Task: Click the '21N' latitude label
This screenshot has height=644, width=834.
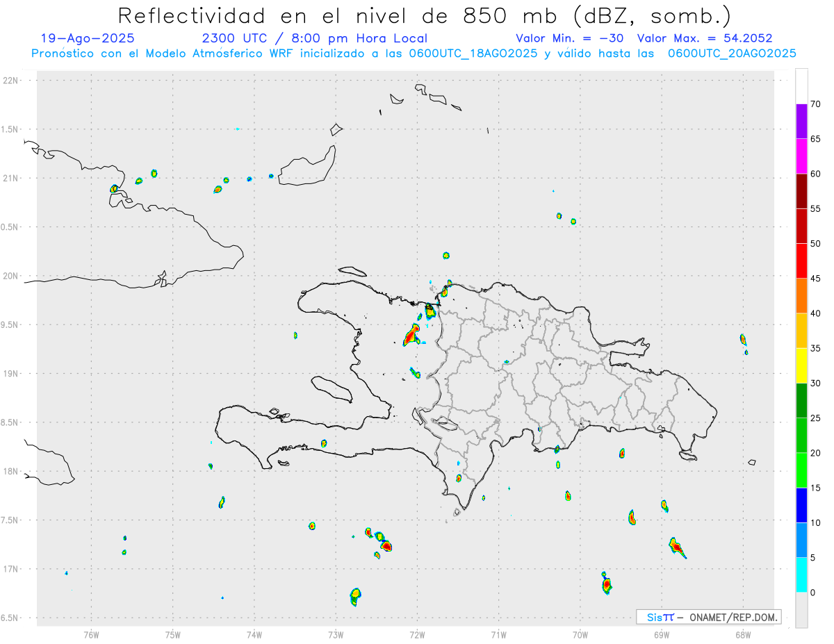Action: point(12,178)
